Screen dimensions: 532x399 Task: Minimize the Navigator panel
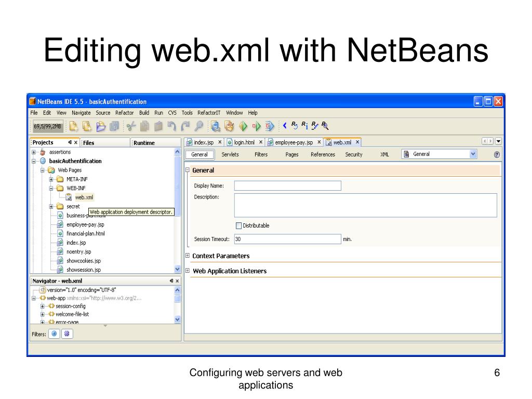click(171, 281)
